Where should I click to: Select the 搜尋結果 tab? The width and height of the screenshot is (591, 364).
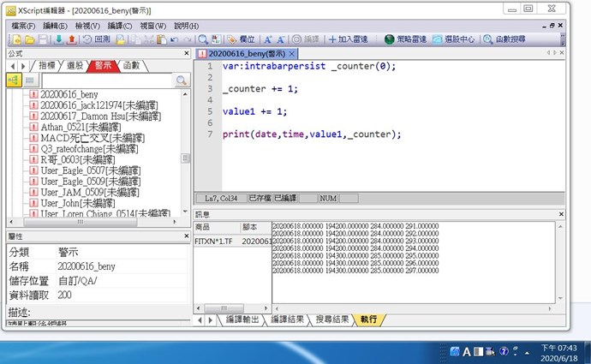pyautogui.click(x=331, y=319)
